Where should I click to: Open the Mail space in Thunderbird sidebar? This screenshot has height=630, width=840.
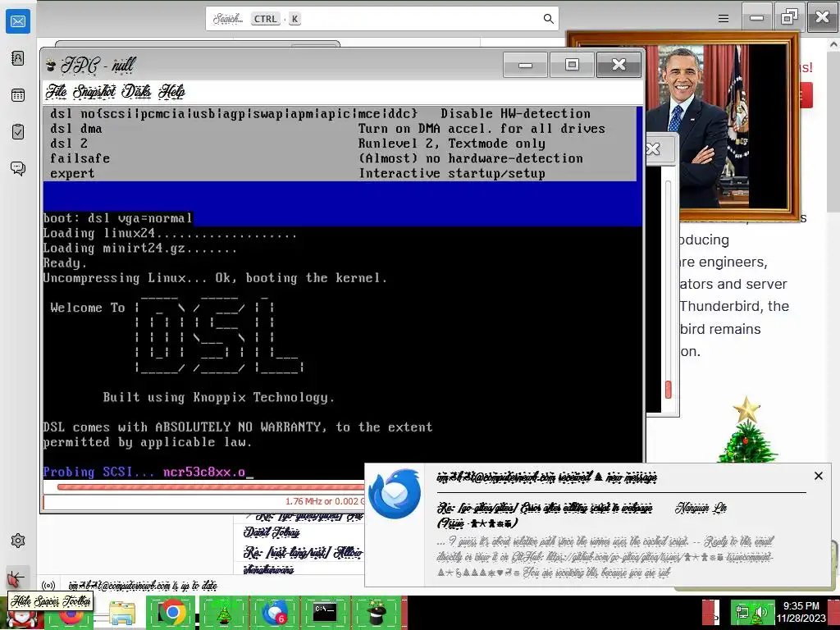[x=18, y=21]
